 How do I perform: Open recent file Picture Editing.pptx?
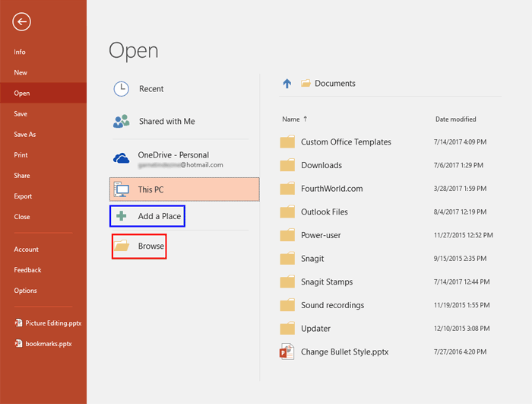pyautogui.click(x=52, y=323)
